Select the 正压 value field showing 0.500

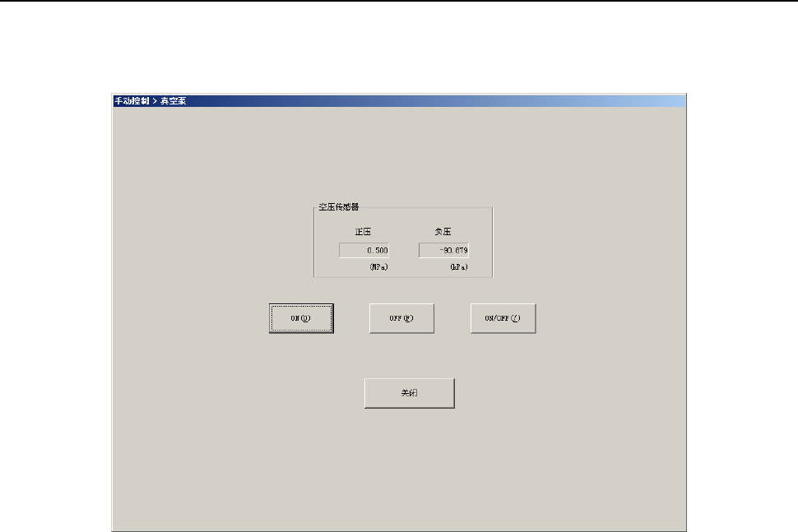tap(364, 250)
